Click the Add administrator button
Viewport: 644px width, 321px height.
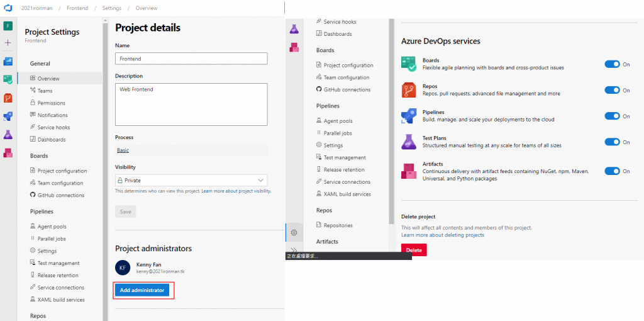[142, 290]
